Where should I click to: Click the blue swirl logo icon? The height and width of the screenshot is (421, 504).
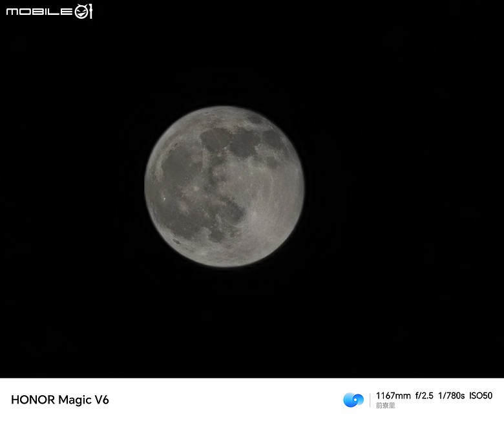(x=353, y=400)
